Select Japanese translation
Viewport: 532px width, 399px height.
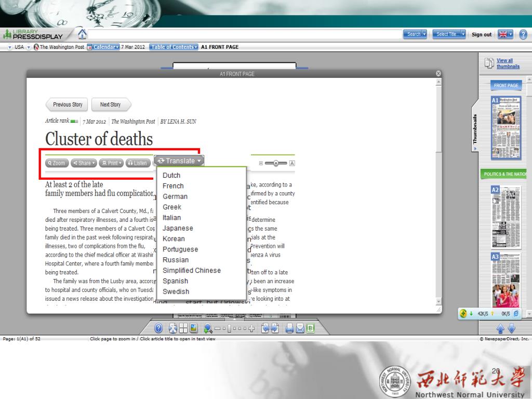click(178, 229)
